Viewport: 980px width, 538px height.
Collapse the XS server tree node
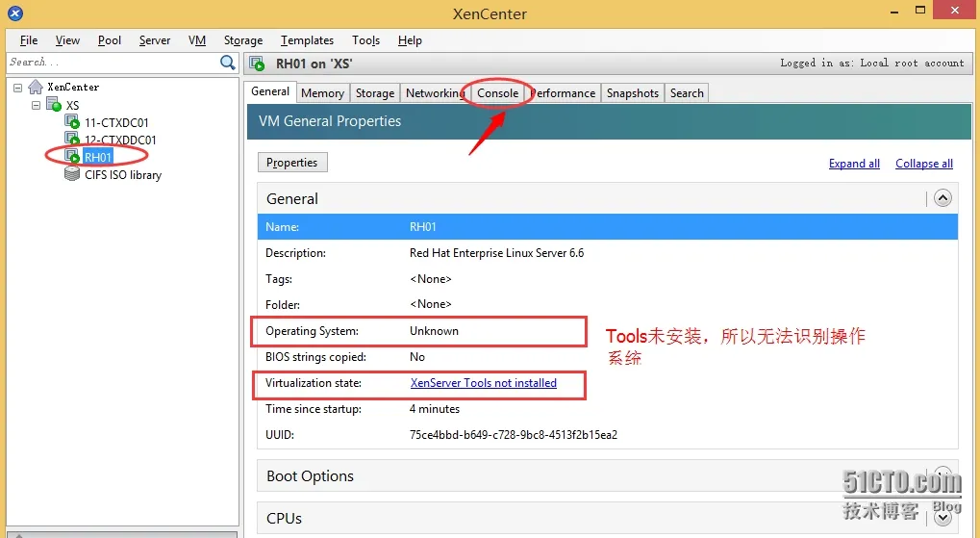coord(37,105)
